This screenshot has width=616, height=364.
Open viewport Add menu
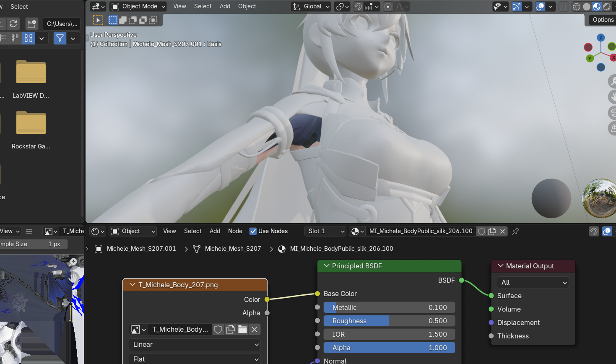(x=225, y=6)
